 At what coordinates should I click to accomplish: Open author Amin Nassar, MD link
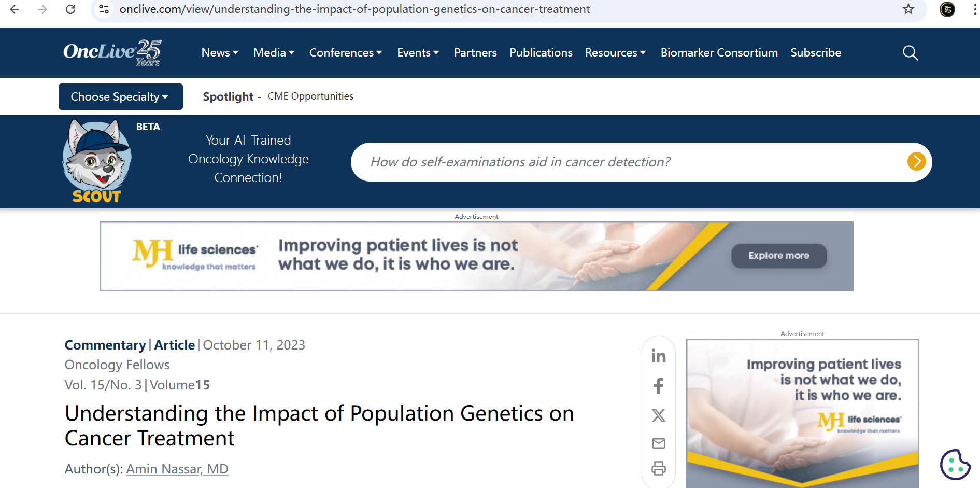coord(177,469)
